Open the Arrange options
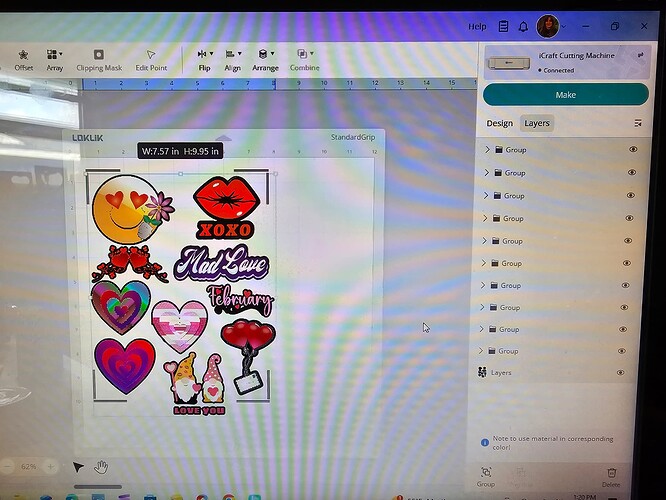This screenshot has width=666, height=500. pos(265,60)
